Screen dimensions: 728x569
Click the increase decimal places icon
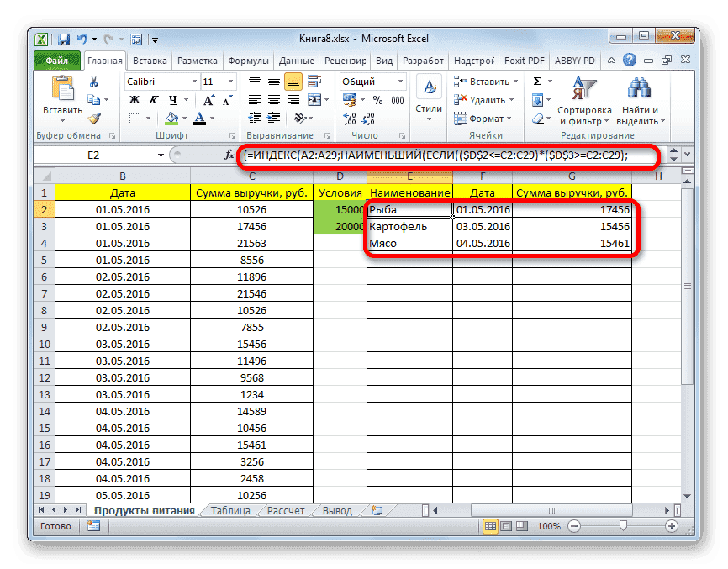(347, 116)
